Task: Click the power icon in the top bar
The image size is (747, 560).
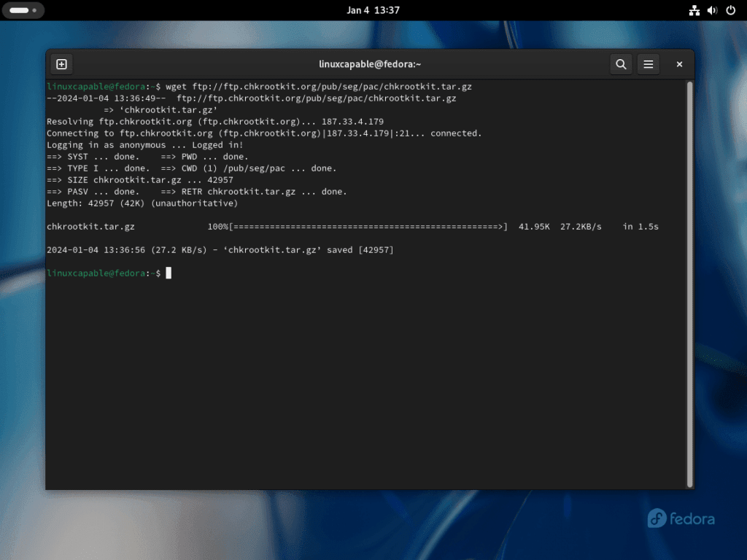Action: [x=730, y=10]
